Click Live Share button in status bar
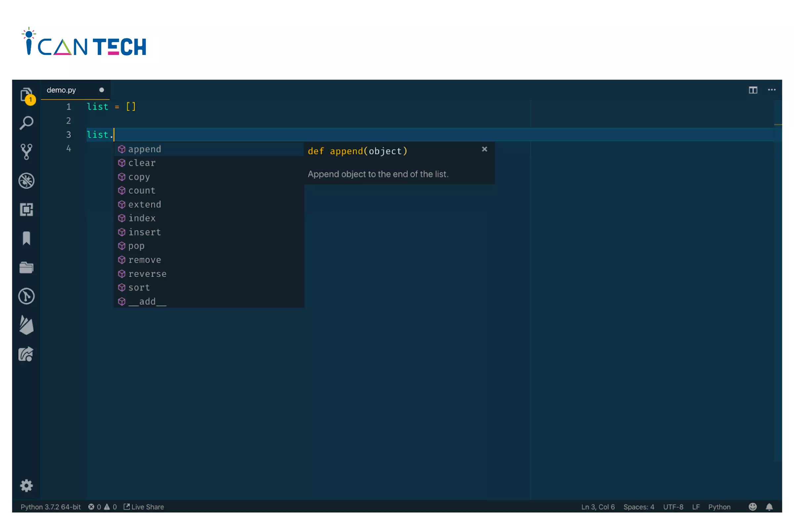The image size is (794, 532). pos(144,507)
